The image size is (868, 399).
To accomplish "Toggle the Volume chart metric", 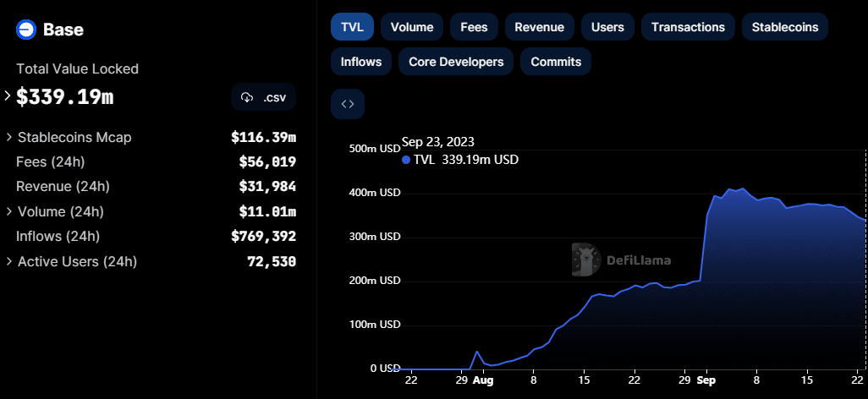I will (411, 27).
